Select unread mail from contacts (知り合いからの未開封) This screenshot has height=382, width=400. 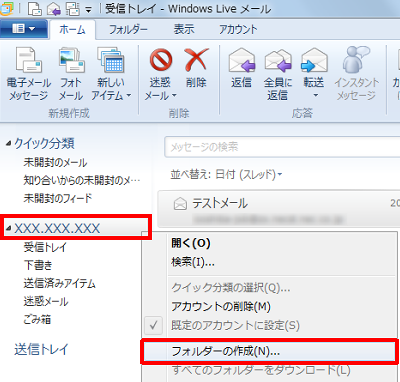coord(82,180)
